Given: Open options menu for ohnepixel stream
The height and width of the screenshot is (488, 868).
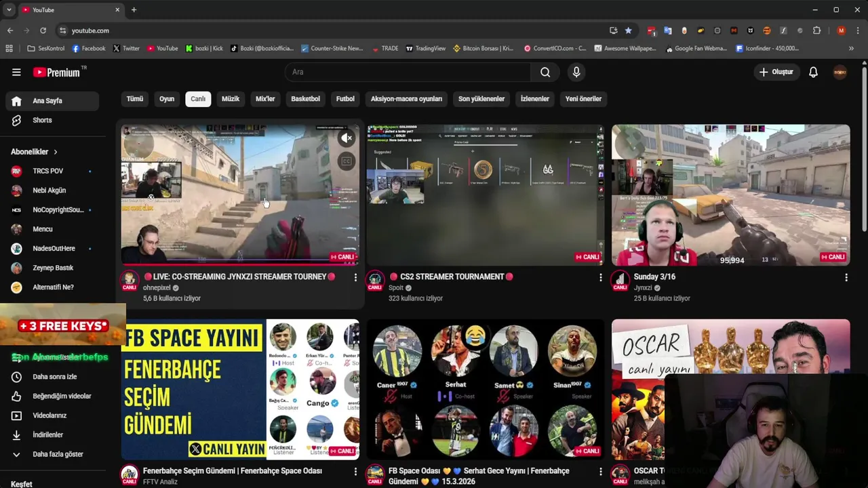Looking at the screenshot, I should pos(355,277).
